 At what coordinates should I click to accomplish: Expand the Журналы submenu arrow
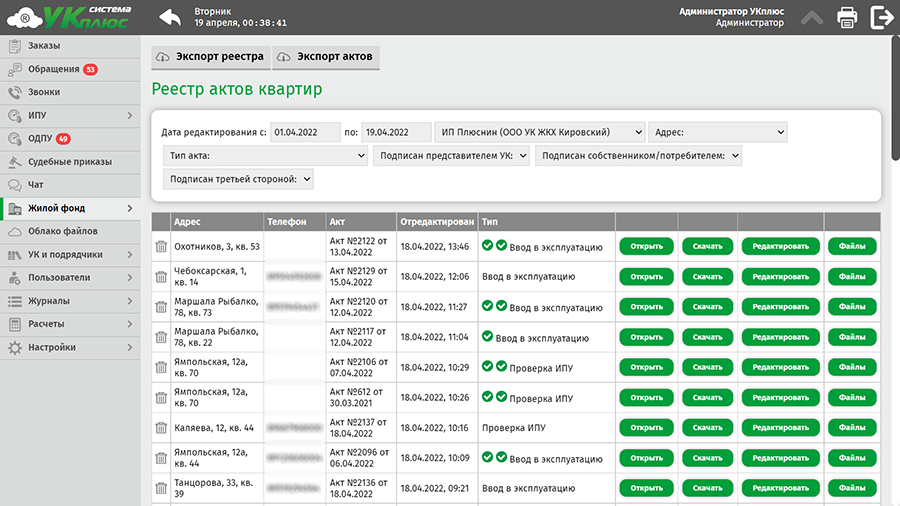(130, 301)
